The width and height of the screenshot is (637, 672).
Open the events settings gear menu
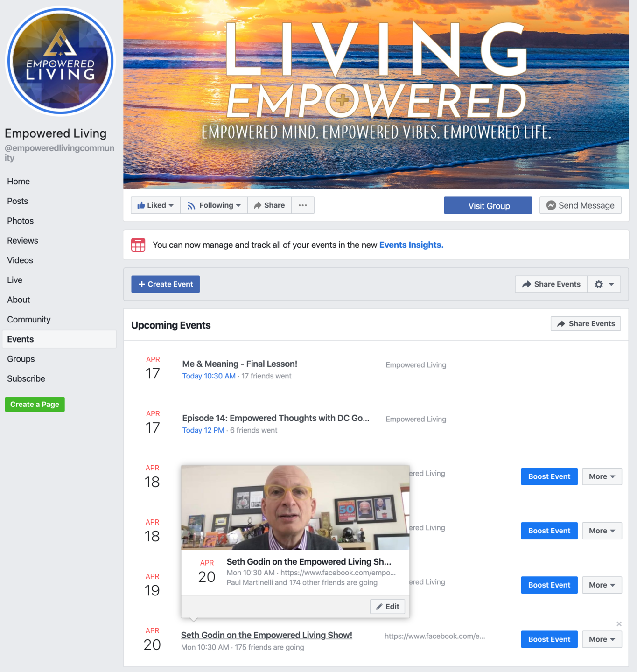pos(604,284)
